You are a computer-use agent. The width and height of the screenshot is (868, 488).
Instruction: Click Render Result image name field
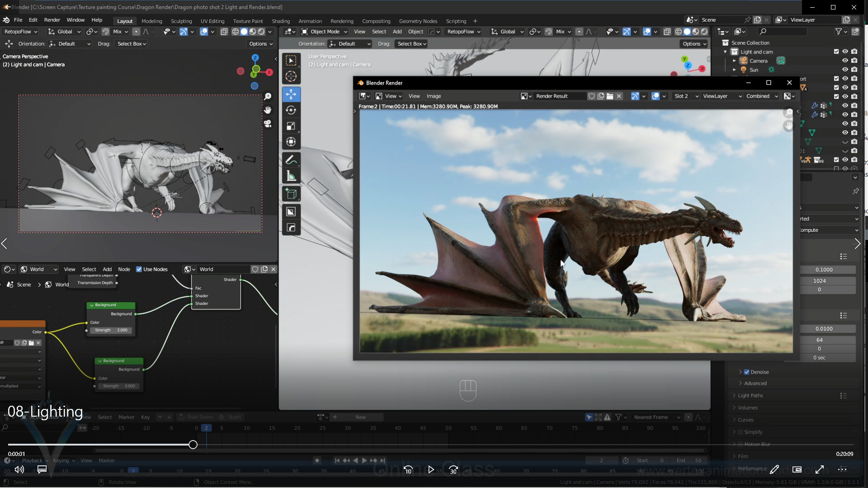[560, 96]
